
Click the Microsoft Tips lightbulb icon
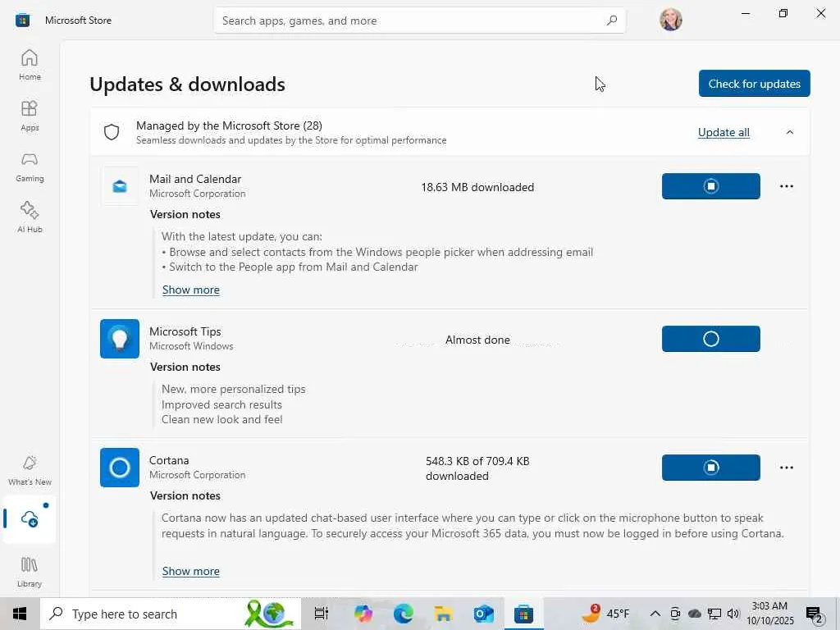pos(120,339)
